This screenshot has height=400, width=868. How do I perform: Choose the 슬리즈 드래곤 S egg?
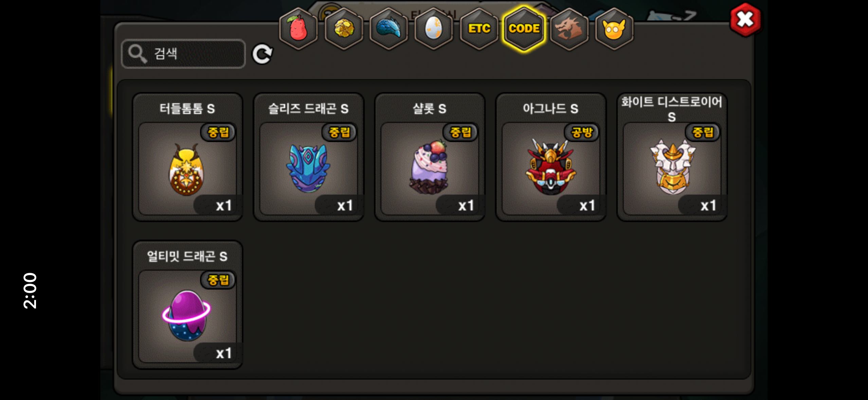[x=308, y=157]
